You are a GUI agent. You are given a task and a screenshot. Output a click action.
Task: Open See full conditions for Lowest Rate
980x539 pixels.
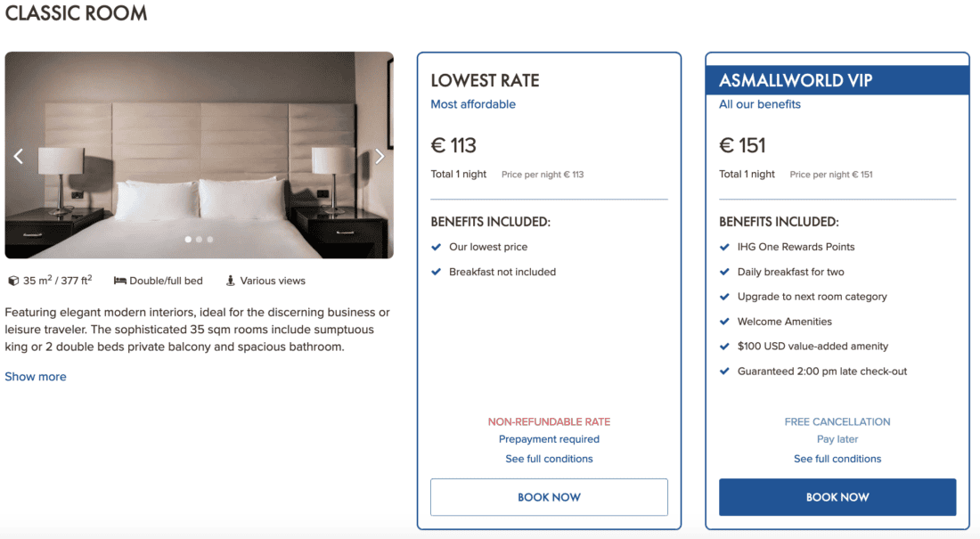click(x=549, y=459)
